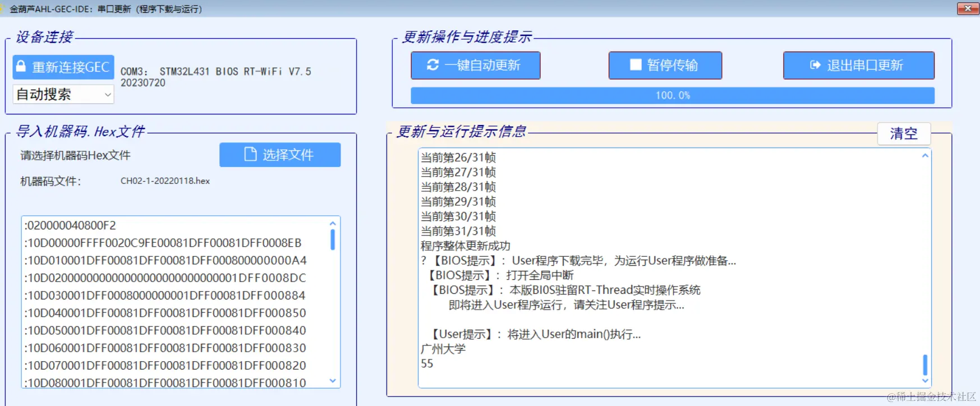Click log line 当前第31/31帧
This screenshot has height=406, width=980.
tap(458, 231)
